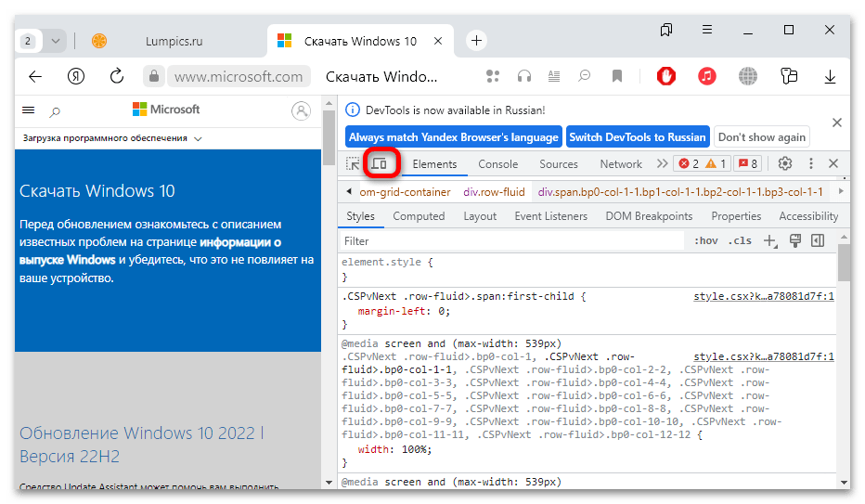Open Microsoft site hamburger menu
The width and height of the screenshot is (865, 504).
(x=28, y=110)
